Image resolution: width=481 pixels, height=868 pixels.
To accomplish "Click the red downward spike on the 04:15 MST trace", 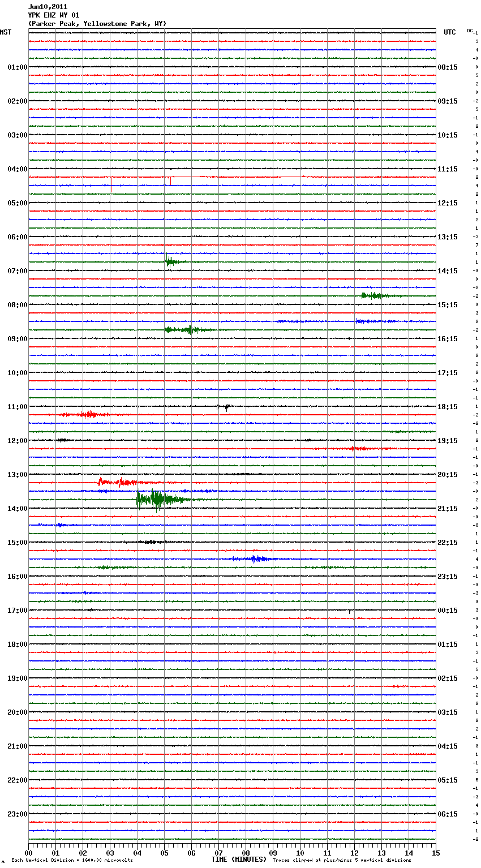I will point(111,184).
